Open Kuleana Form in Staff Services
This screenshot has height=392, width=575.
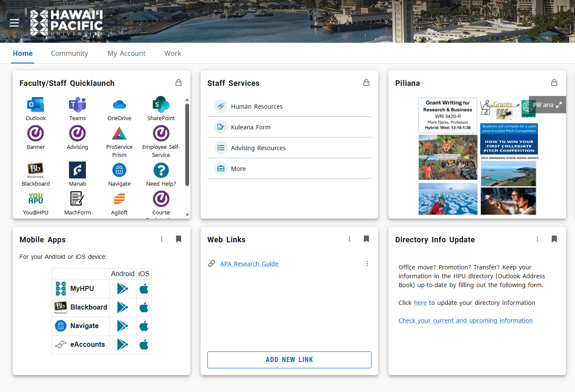[x=289, y=127]
